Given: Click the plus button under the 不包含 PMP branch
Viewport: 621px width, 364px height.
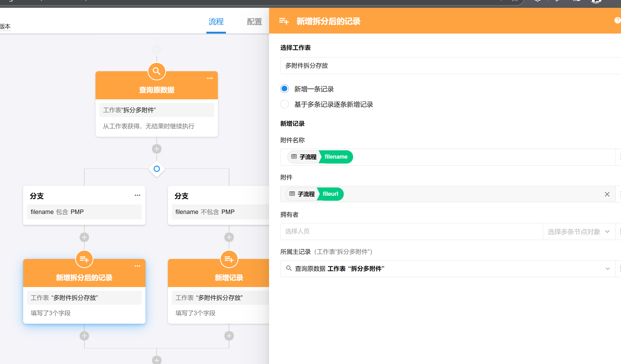Looking at the screenshot, I should tap(229, 237).
